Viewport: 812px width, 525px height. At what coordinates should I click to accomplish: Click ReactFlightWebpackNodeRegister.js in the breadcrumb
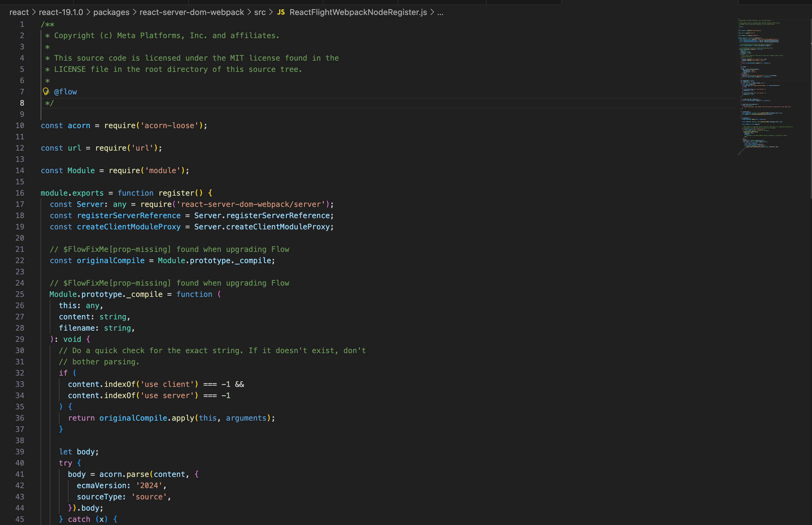358,12
